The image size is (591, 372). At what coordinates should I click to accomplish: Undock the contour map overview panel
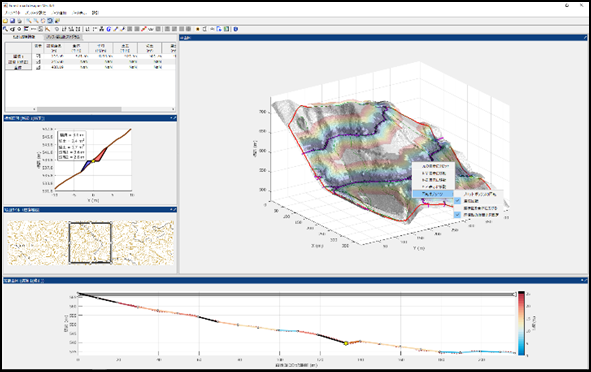(175, 210)
